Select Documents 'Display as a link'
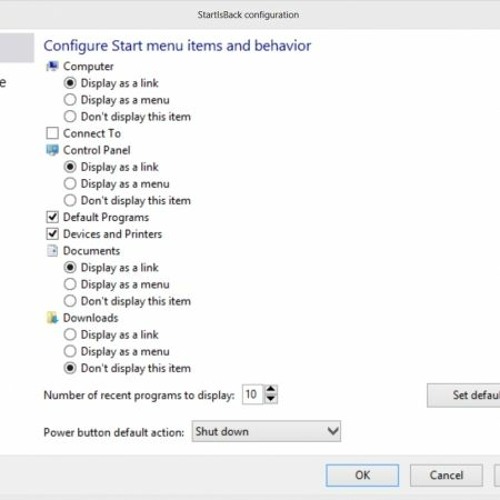Image resolution: width=500 pixels, height=500 pixels. pyautogui.click(x=70, y=267)
